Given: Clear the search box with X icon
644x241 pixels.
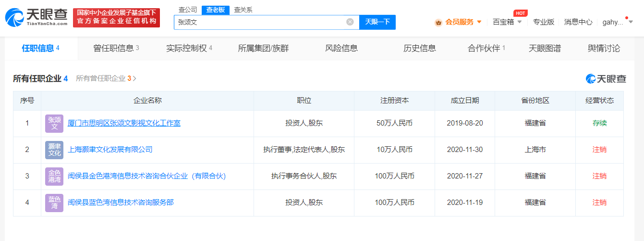Looking at the screenshot, I should click(350, 22).
